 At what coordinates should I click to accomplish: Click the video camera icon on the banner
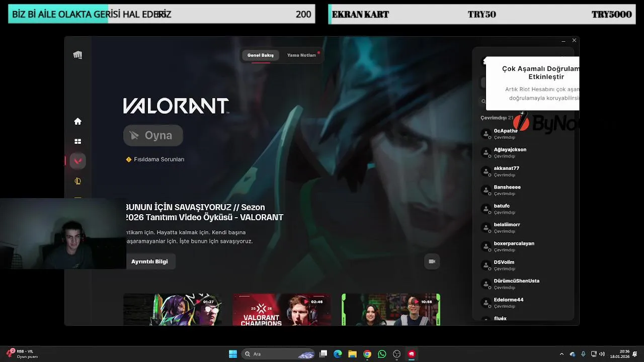pyautogui.click(x=432, y=261)
